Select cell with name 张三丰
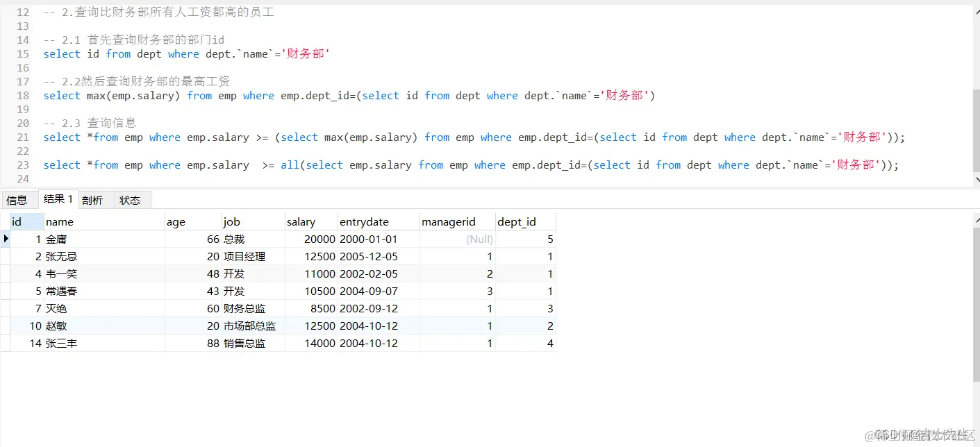Viewport: 980px width, 447px height. tap(104, 343)
